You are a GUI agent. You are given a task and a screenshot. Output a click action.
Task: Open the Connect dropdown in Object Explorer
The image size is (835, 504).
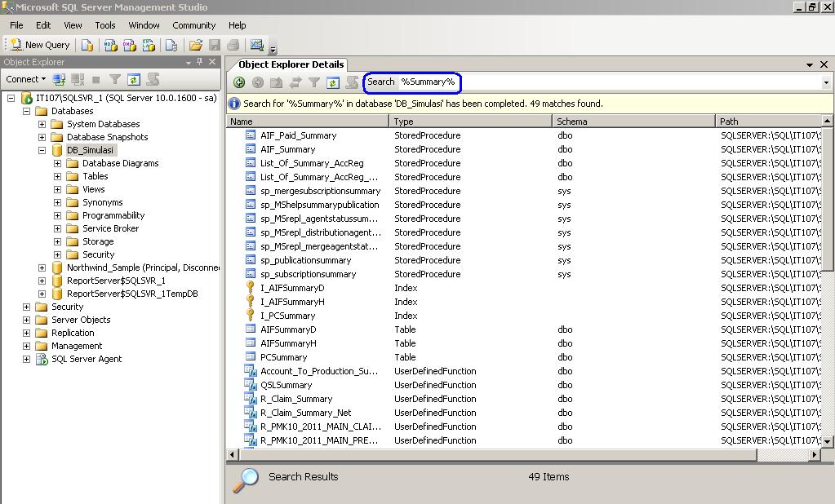click(25, 79)
